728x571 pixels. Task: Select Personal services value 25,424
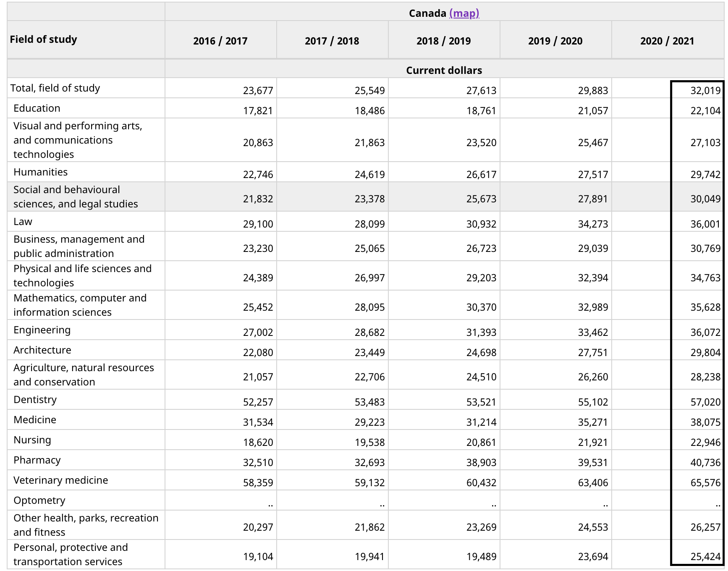pyautogui.click(x=705, y=556)
